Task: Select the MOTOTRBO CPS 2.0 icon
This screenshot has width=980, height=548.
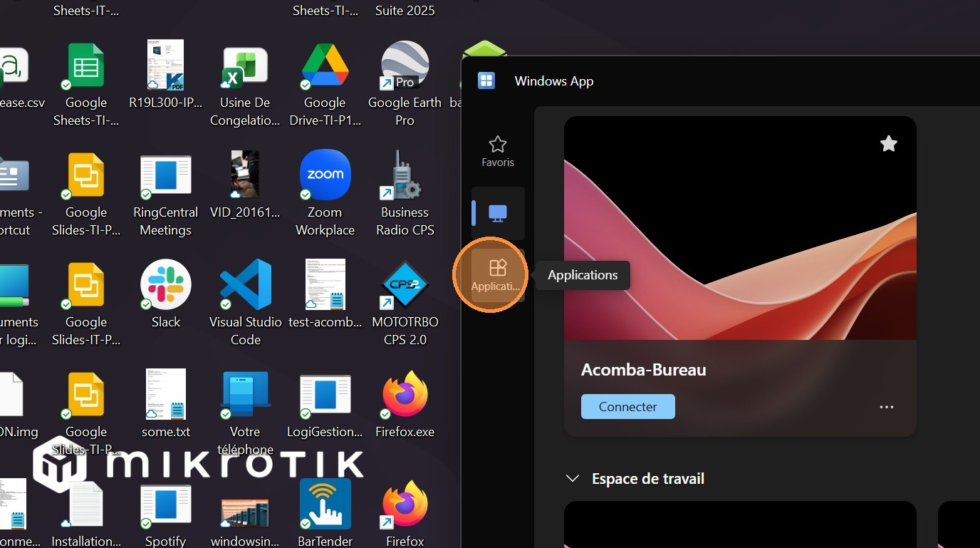Action: click(405, 302)
